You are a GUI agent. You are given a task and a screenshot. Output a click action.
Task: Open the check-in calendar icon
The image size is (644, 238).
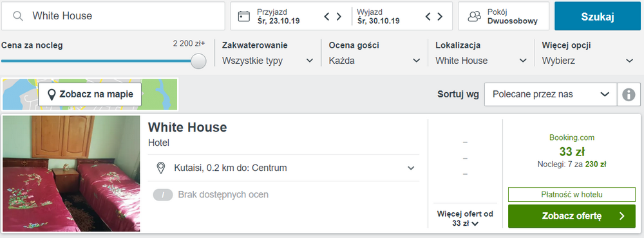[244, 16]
